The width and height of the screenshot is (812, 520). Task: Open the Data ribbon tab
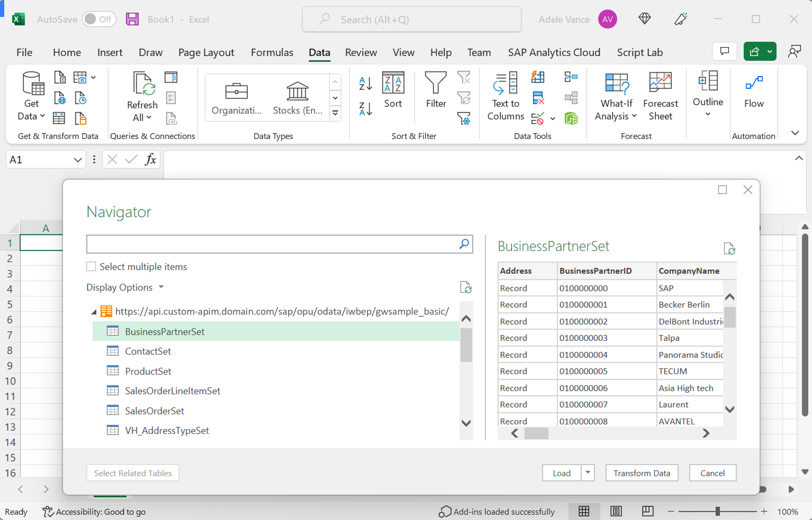pos(320,53)
